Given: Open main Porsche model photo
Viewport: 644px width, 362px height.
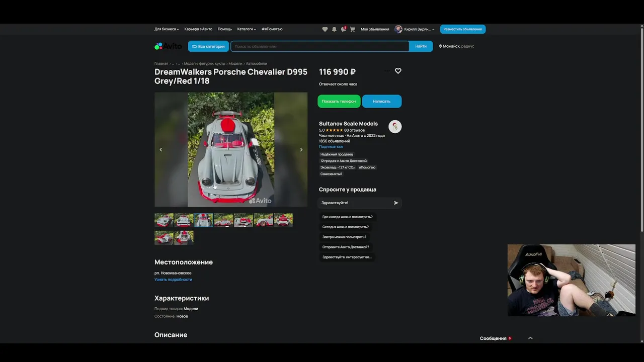Looking at the screenshot, I should (x=231, y=149).
